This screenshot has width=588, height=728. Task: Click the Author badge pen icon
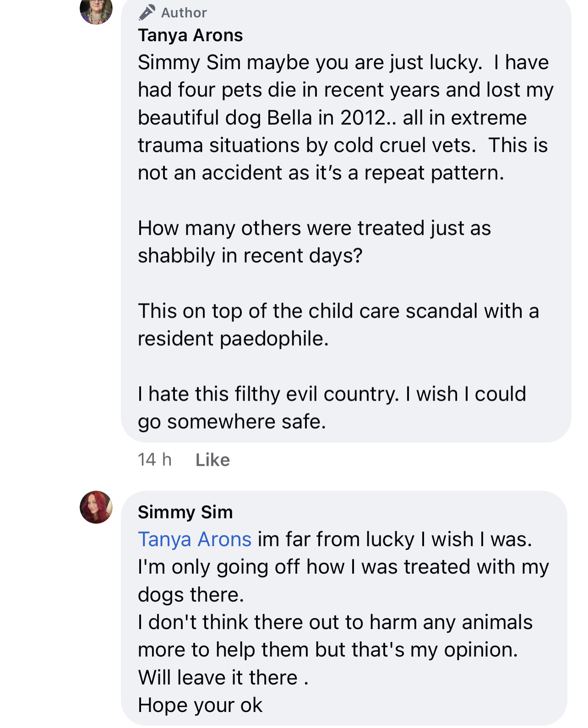[x=147, y=13]
